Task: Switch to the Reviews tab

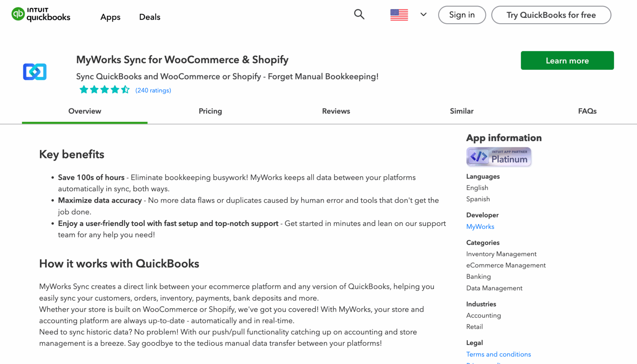Action: tap(336, 111)
